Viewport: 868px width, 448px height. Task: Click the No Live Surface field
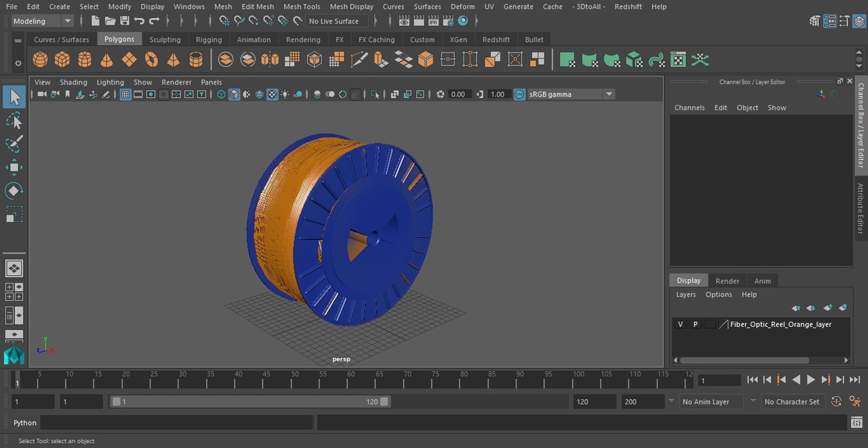(337, 21)
